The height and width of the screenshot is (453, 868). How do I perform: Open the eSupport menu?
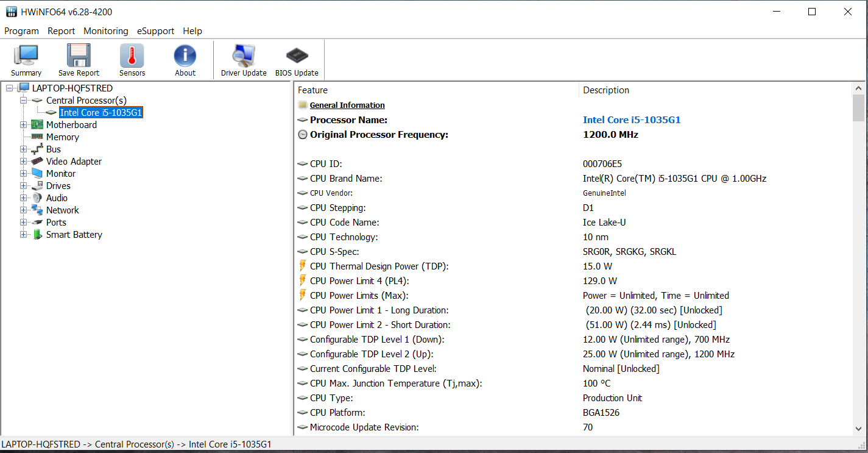point(155,31)
